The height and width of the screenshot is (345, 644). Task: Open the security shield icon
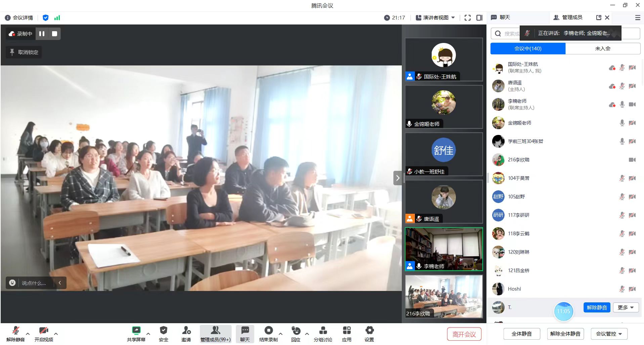163,331
